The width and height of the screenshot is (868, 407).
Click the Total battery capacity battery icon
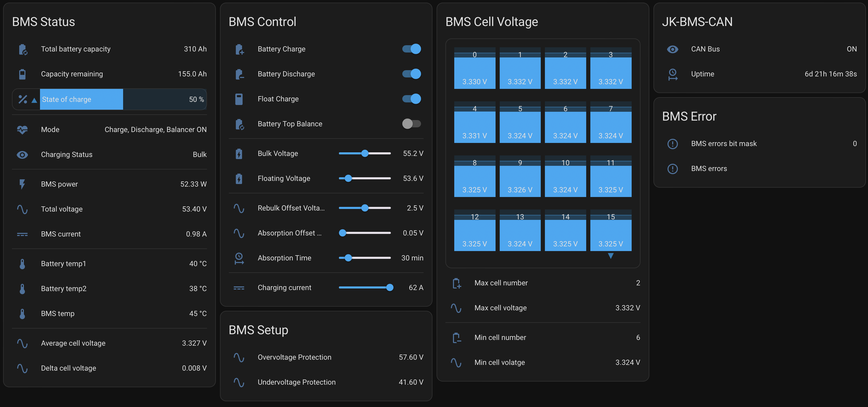(23, 49)
